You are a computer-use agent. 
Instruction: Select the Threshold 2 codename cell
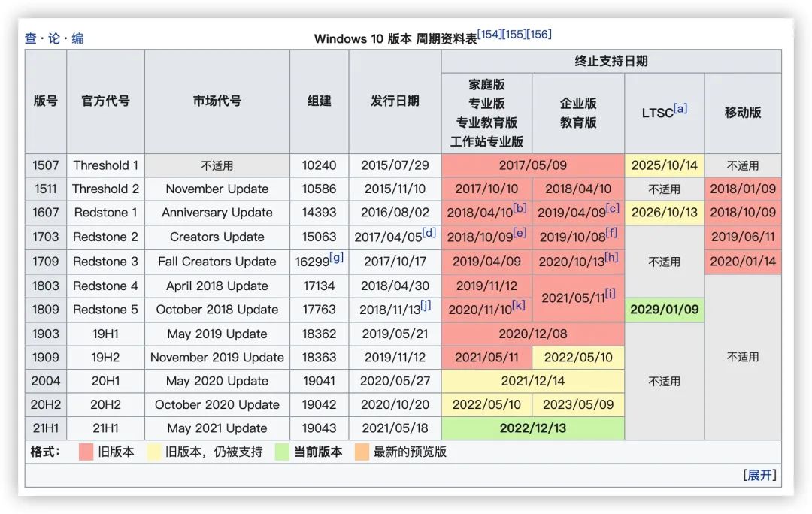(106, 189)
